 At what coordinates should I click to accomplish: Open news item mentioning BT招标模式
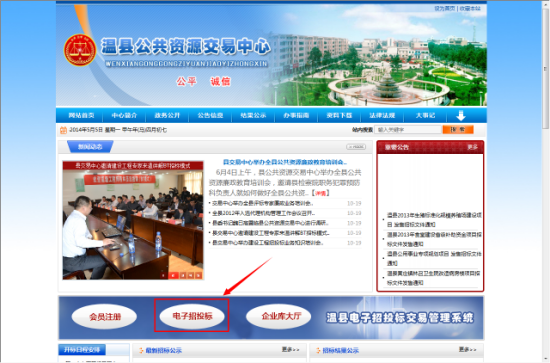[271, 233]
